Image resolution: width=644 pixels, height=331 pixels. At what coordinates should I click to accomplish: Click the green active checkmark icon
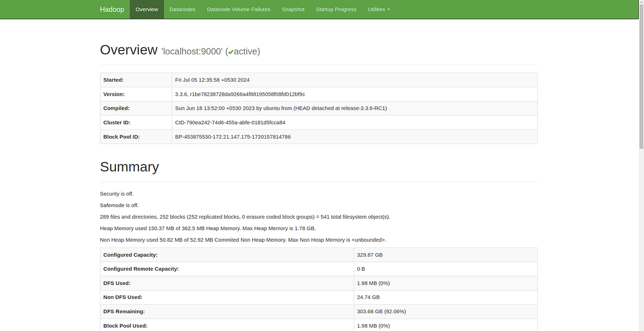pos(231,51)
